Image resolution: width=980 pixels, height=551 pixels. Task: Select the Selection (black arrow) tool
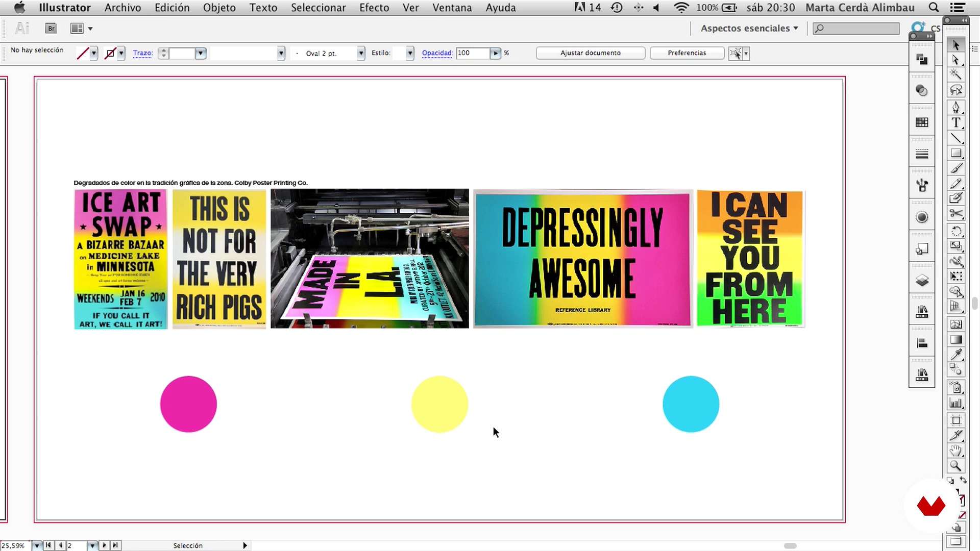[x=956, y=45]
